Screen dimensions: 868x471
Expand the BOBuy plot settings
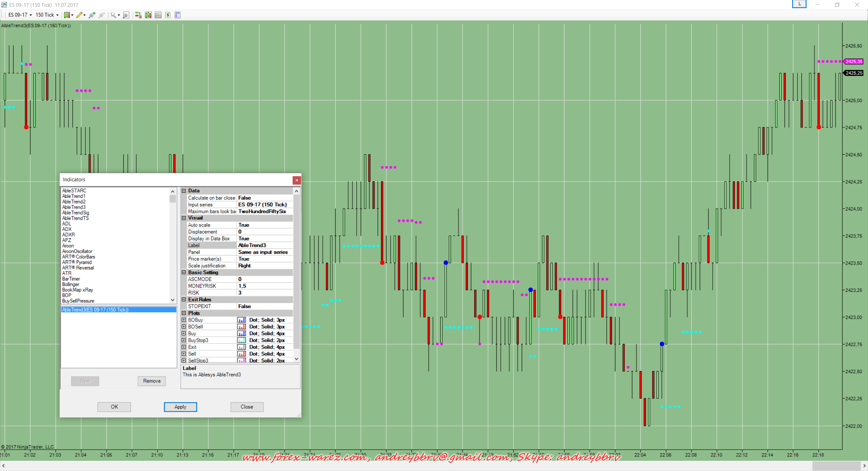click(184, 320)
